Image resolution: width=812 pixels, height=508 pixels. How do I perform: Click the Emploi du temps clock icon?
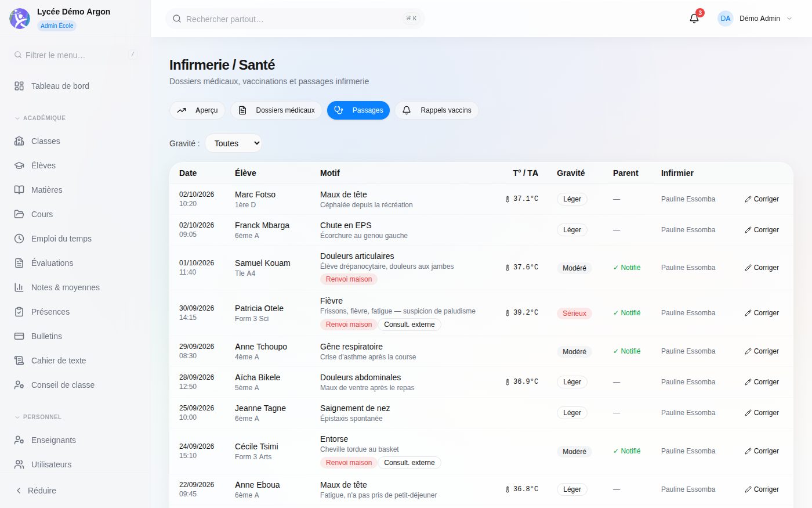click(19, 239)
